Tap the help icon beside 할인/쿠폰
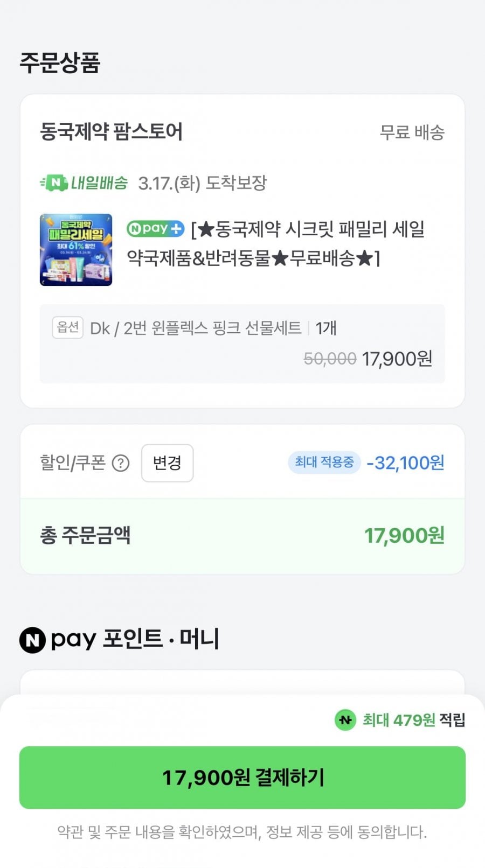The height and width of the screenshot is (868, 485). coord(121,463)
